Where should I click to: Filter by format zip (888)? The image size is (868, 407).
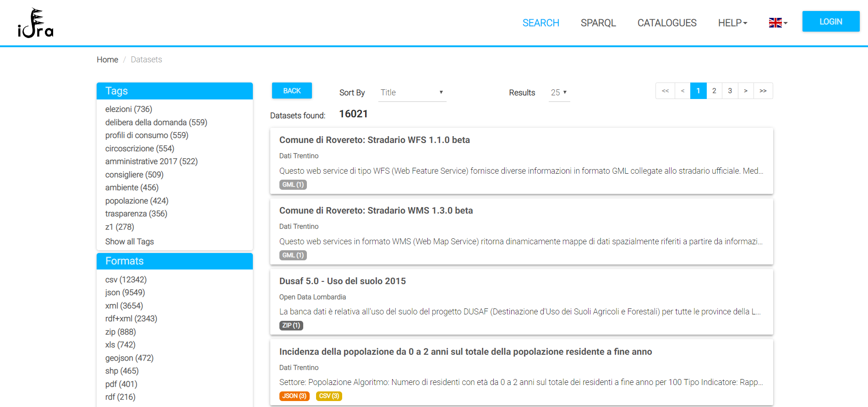[120, 332]
